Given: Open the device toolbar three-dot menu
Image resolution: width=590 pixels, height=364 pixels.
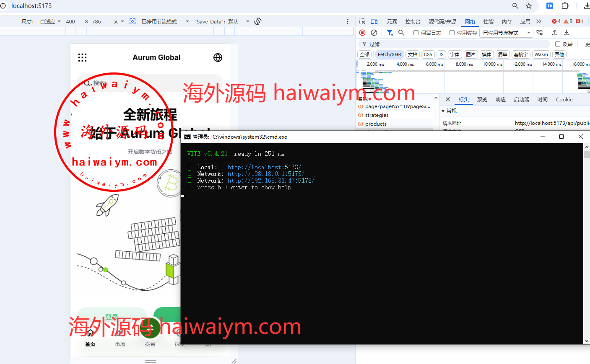Looking at the screenshot, I should coord(348,21).
